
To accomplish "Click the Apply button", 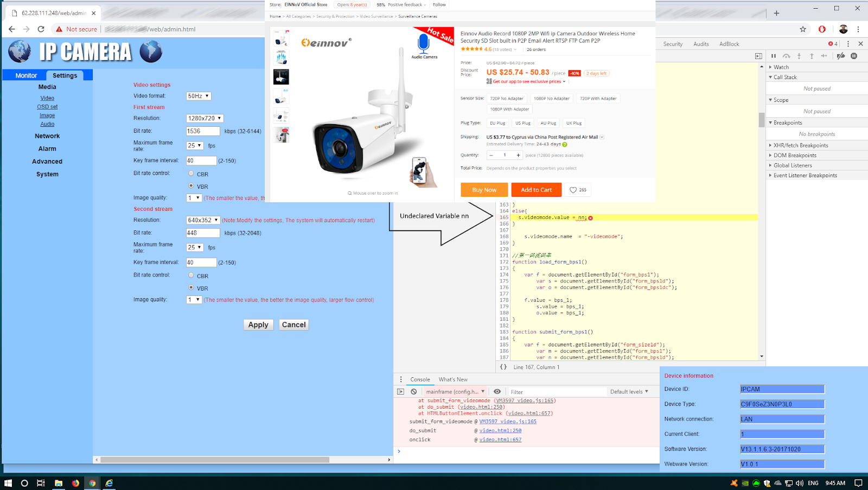I will (x=258, y=325).
